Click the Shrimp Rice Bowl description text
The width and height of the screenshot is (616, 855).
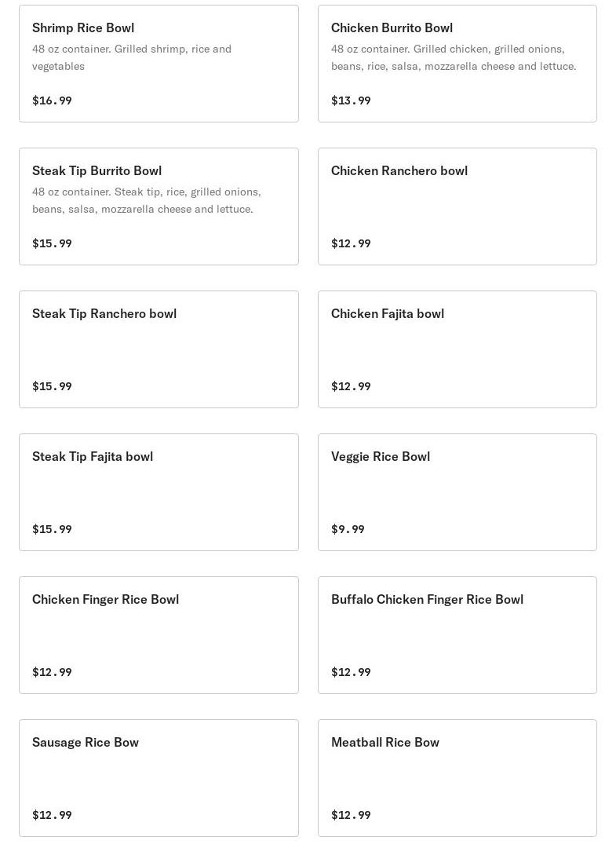(131, 57)
